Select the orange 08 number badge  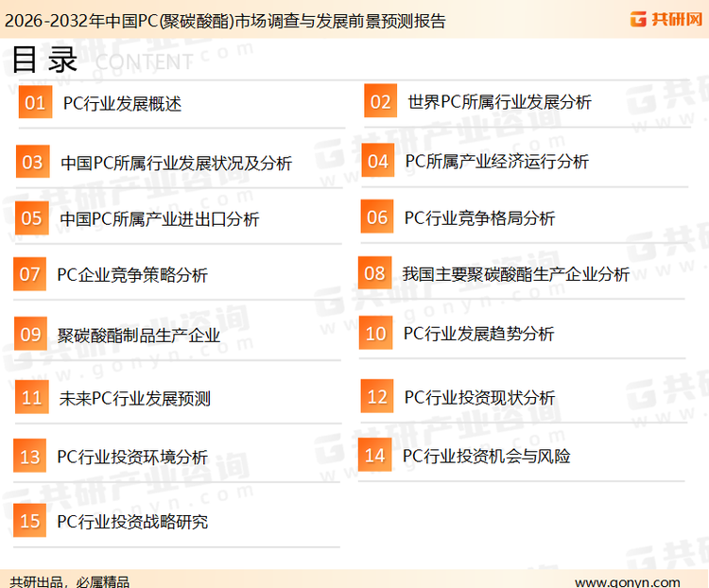375,273
